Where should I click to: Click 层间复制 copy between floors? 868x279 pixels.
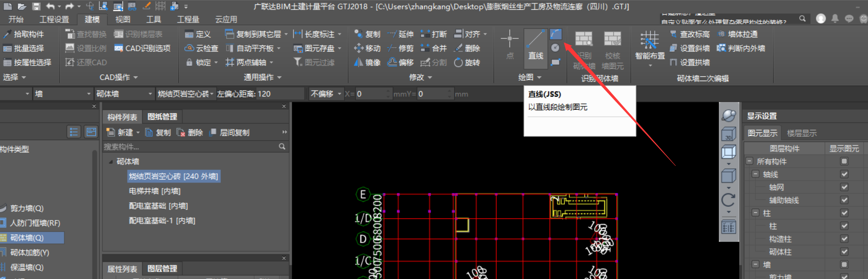pyautogui.click(x=230, y=132)
